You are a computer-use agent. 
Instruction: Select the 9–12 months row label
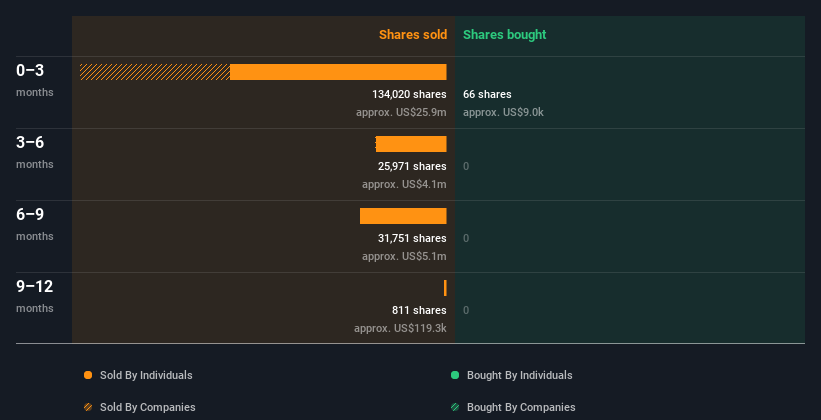[35, 295]
